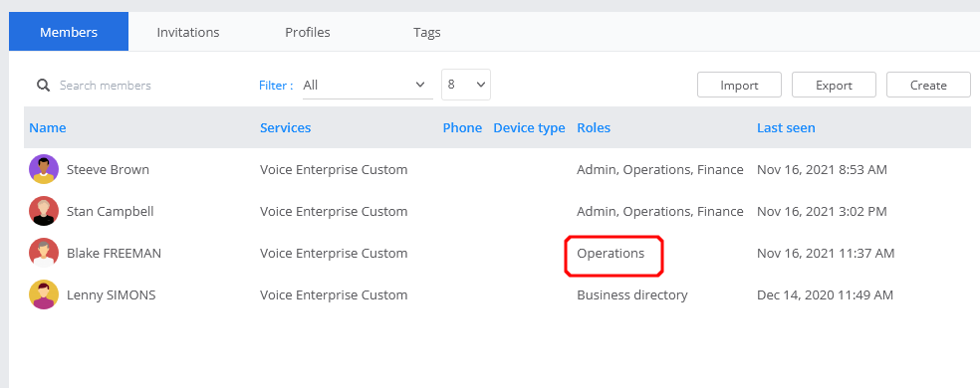Click Steeve Brown's Voice Enterprise Custom service
The image size is (980, 388).
click(x=334, y=169)
